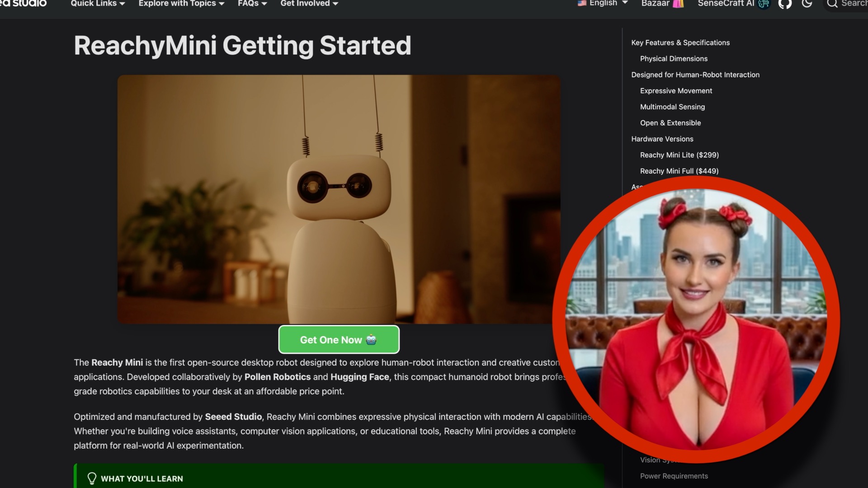Expand the Quick Links dropdown
The width and height of the screenshot is (868, 488).
(97, 4)
